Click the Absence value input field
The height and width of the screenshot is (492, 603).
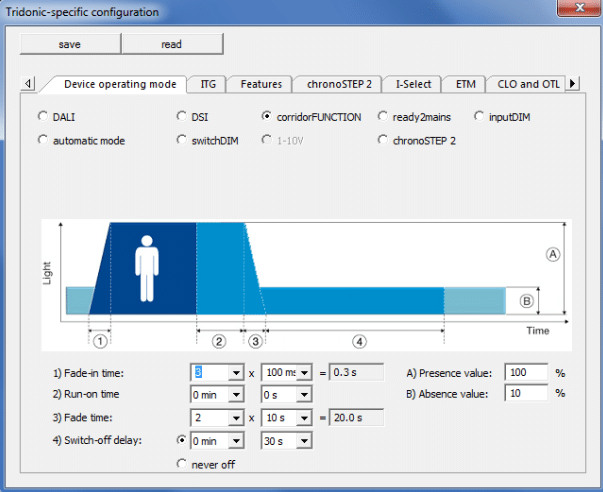tap(526, 393)
